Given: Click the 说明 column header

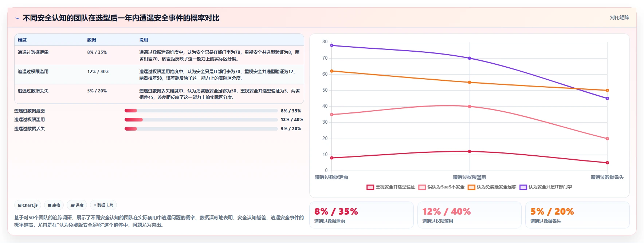Looking at the screenshot, I should coord(144,40).
